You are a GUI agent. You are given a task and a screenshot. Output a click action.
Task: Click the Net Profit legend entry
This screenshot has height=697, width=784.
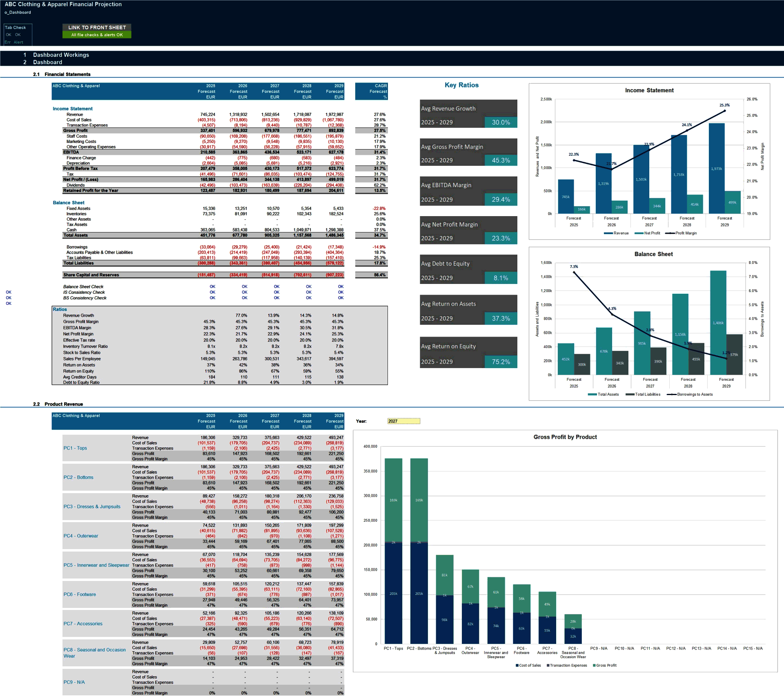coord(647,233)
